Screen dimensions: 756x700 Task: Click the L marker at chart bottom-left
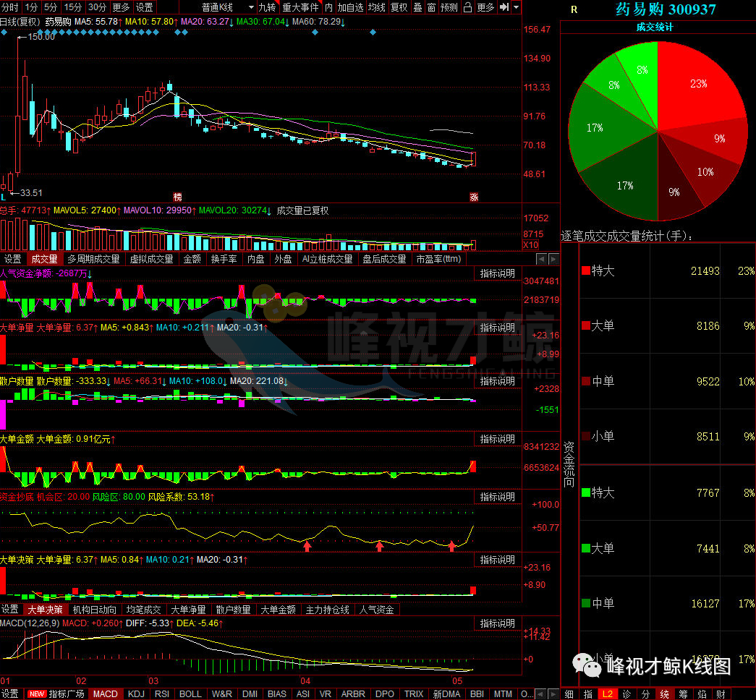[x=4, y=197]
